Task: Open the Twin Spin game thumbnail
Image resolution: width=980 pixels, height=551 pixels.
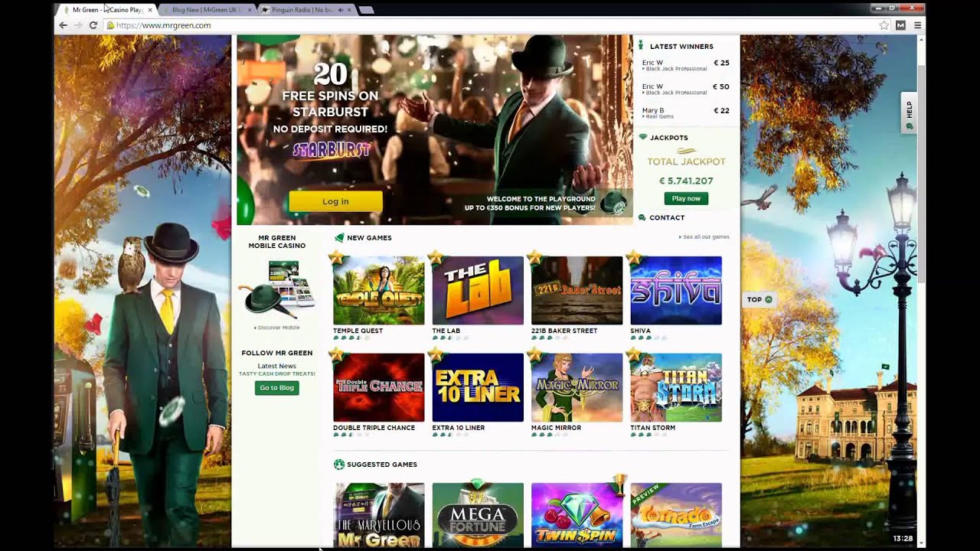Action: click(577, 515)
